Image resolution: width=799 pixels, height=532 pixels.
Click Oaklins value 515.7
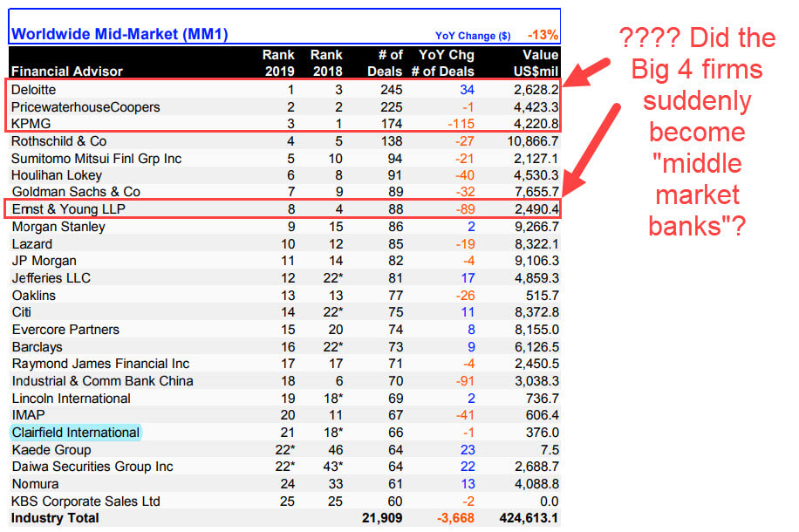[x=543, y=296]
